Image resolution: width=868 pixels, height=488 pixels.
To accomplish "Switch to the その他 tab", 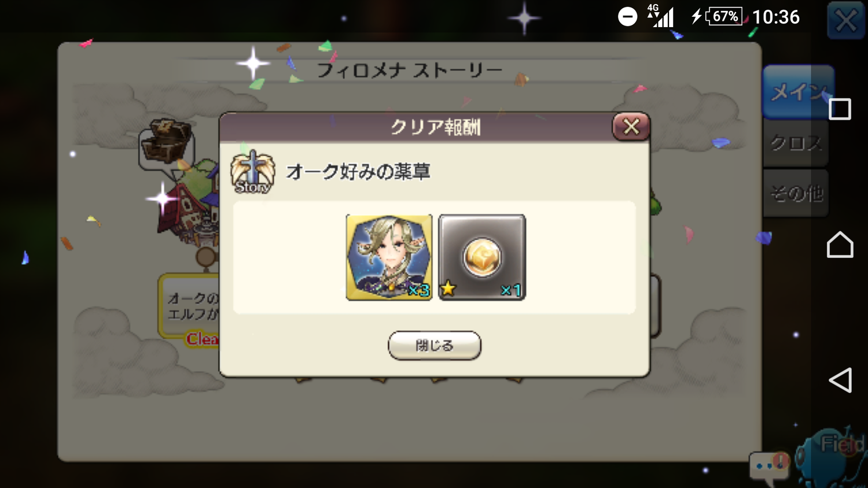I will 796,193.
